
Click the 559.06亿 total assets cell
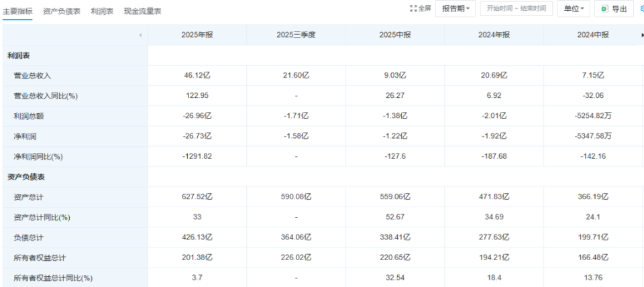[x=395, y=197]
